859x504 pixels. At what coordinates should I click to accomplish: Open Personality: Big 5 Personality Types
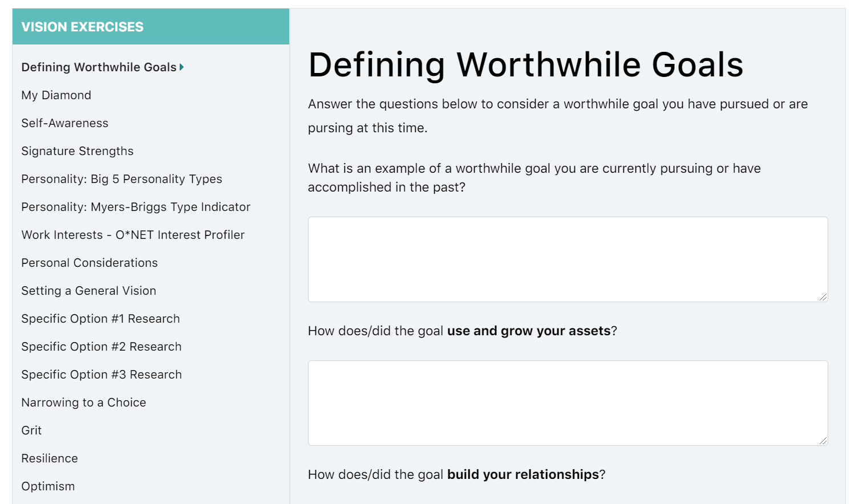point(121,179)
